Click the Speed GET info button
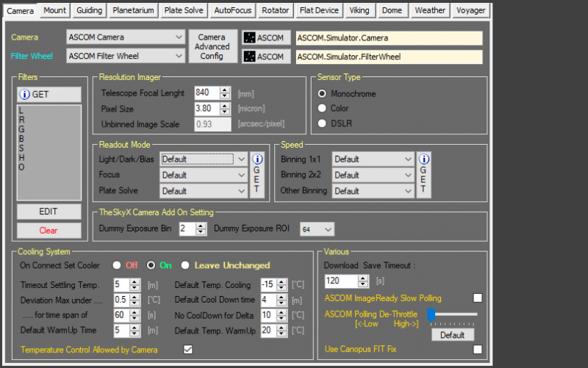588x368 pixels. pyautogui.click(x=424, y=175)
